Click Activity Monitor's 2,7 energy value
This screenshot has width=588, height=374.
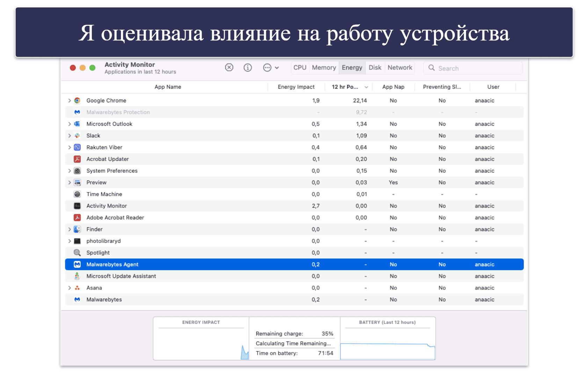tap(315, 206)
